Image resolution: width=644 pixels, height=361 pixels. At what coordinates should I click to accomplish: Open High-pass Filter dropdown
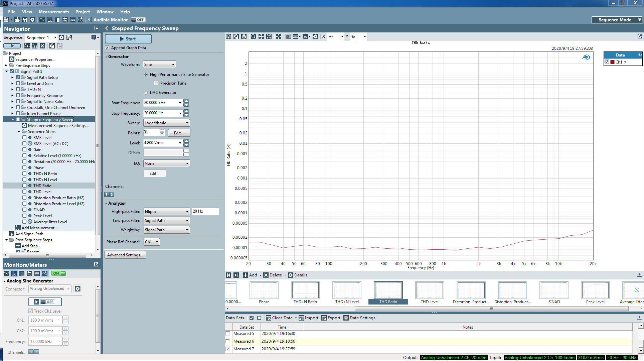(167, 212)
